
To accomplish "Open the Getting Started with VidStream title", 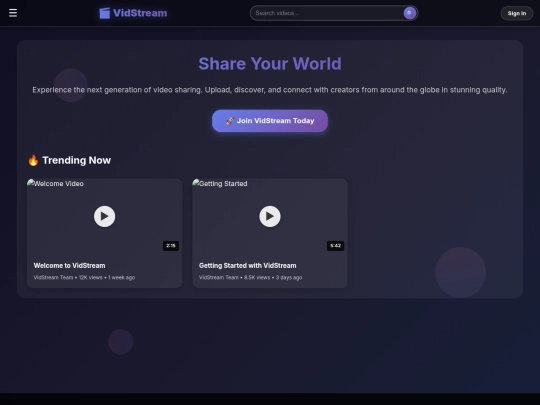I will (248, 266).
